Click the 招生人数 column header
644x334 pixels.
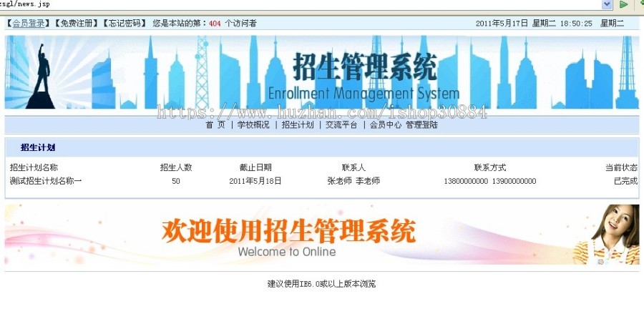(176, 167)
